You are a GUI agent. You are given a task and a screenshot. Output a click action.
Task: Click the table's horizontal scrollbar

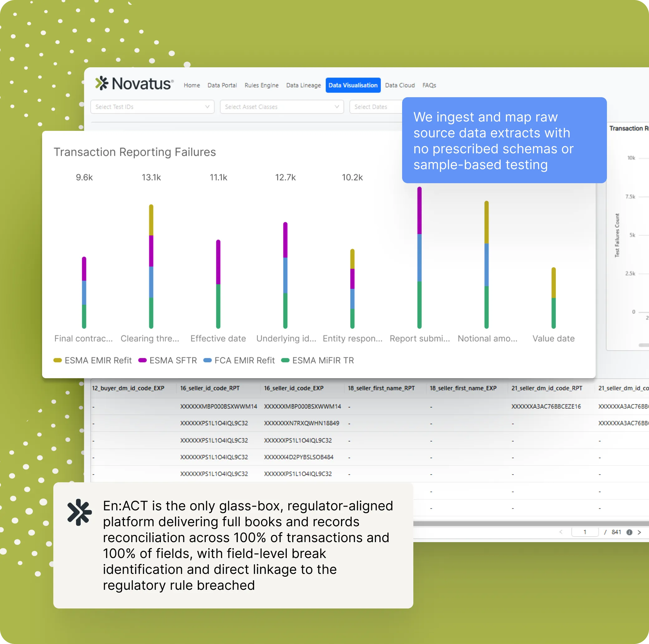[531, 523]
